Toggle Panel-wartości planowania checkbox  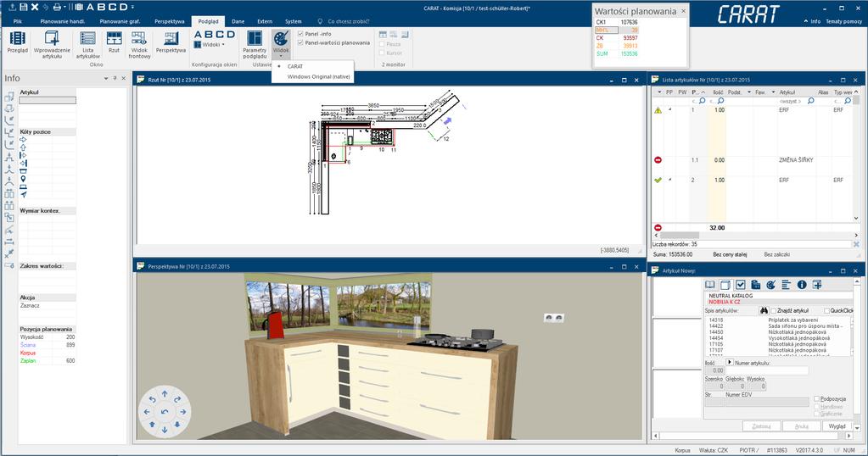pyautogui.click(x=300, y=42)
